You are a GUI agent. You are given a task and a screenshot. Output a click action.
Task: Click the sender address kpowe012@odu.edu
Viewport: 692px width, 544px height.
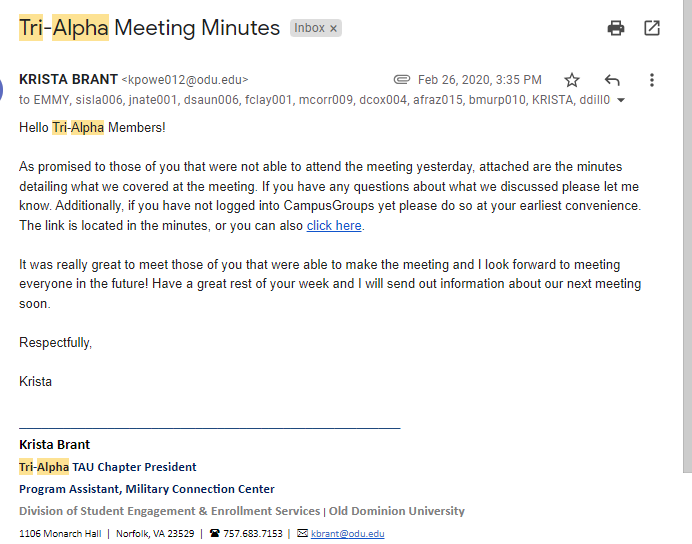click(x=185, y=80)
